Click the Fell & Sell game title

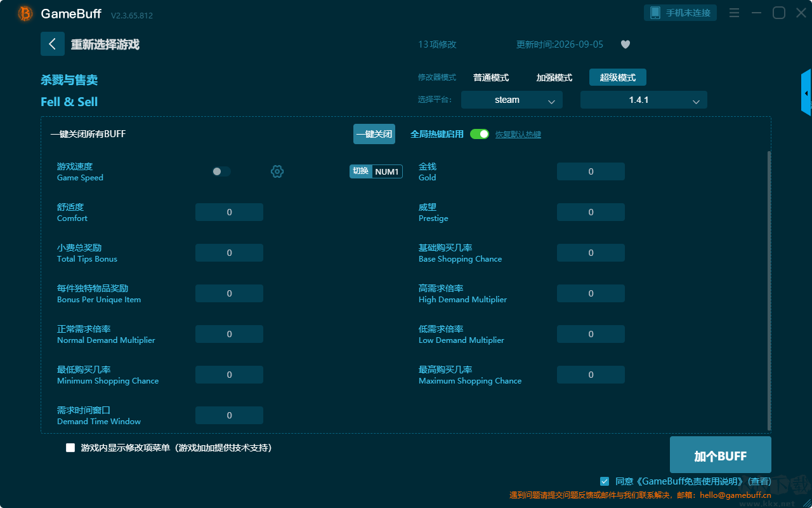pyautogui.click(x=69, y=102)
